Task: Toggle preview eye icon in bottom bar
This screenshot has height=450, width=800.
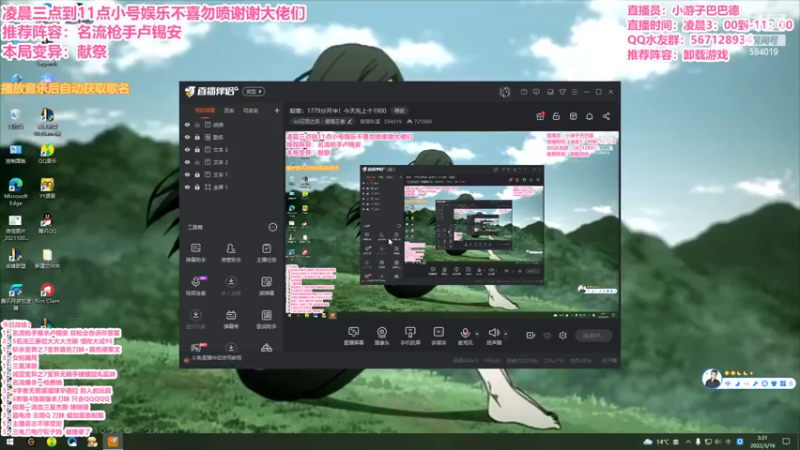Action: point(547,335)
